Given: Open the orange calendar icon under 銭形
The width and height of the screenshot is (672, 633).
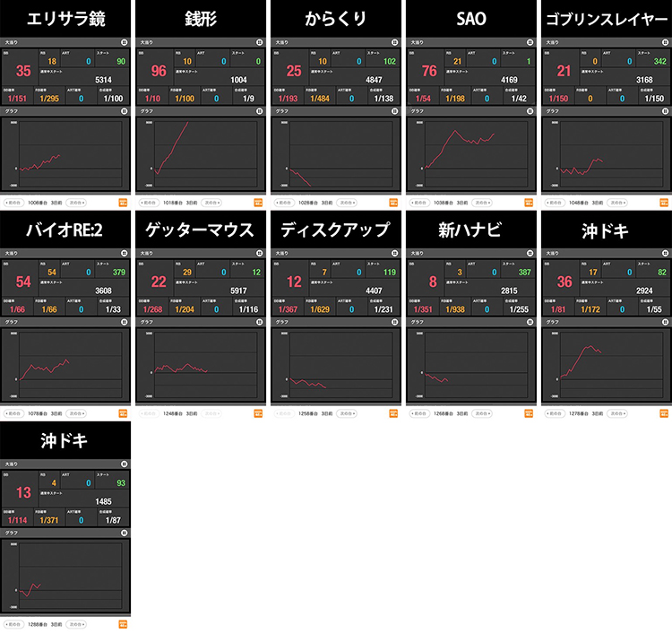Looking at the screenshot, I should [x=258, y=203].
